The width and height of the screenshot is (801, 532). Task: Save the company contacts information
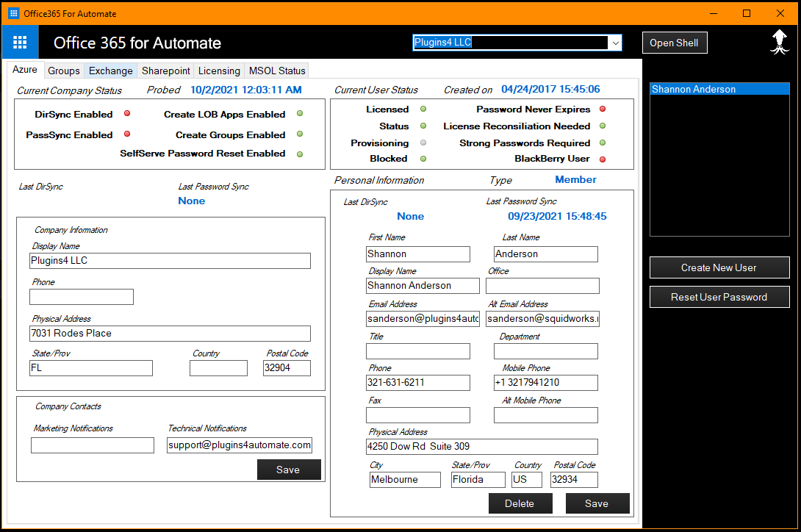point(289,470)
